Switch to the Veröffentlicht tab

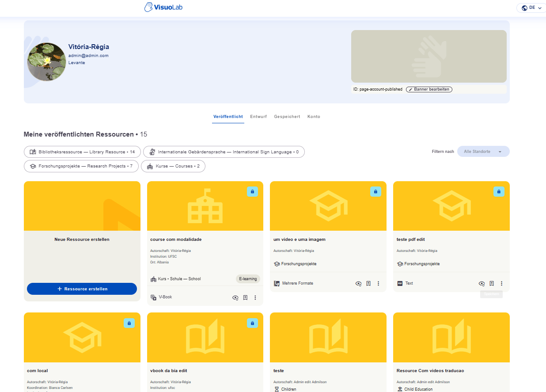point(228,117)
